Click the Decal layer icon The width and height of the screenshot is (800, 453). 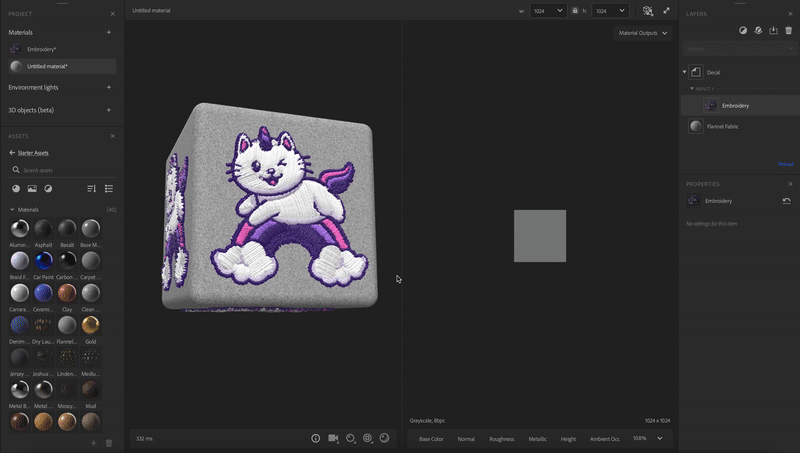click(x=696, y=72)
